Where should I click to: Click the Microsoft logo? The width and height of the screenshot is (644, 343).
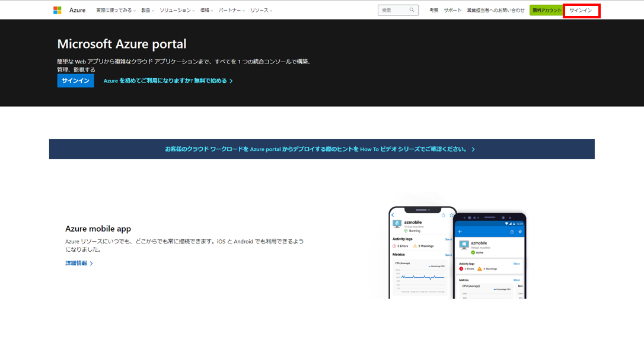point(57,10)
